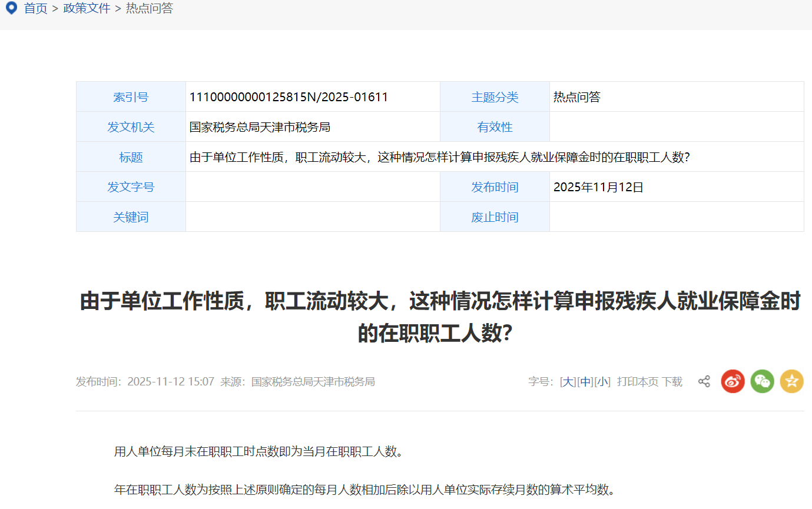This screenshot has height=509, width=812.
Task: Set font size to 小
Action: pyautogui.click(x=602, y=381)
